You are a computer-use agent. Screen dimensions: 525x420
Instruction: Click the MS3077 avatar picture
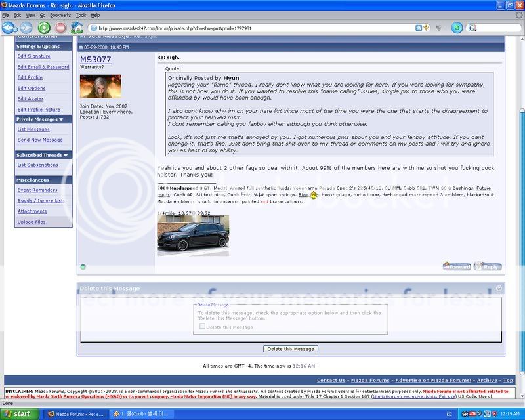tap(100, 87)
